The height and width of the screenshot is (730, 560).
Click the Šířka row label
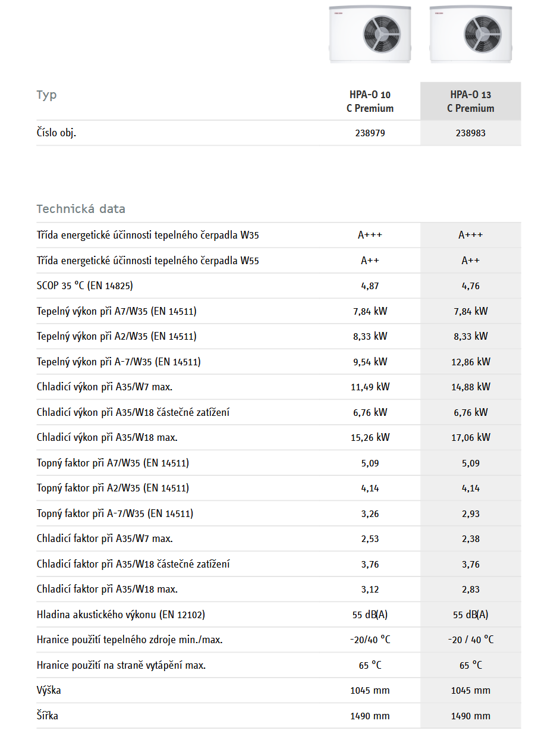(48, 716)
